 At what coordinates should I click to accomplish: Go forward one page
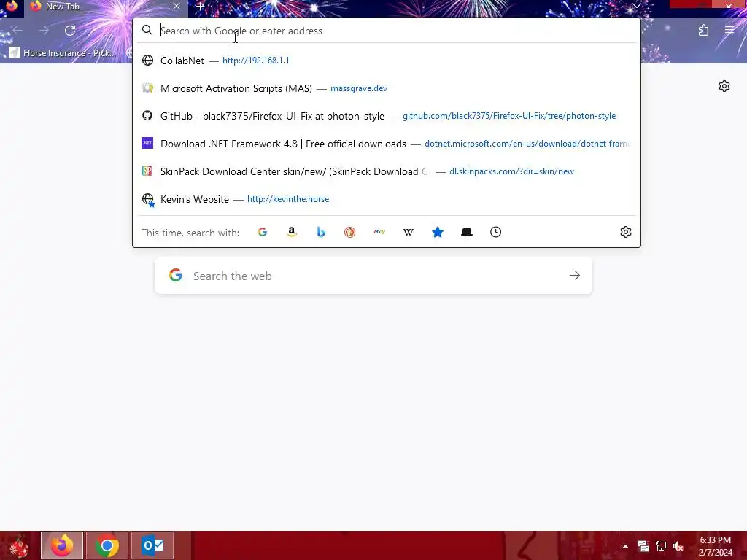[x=44, y=31]
